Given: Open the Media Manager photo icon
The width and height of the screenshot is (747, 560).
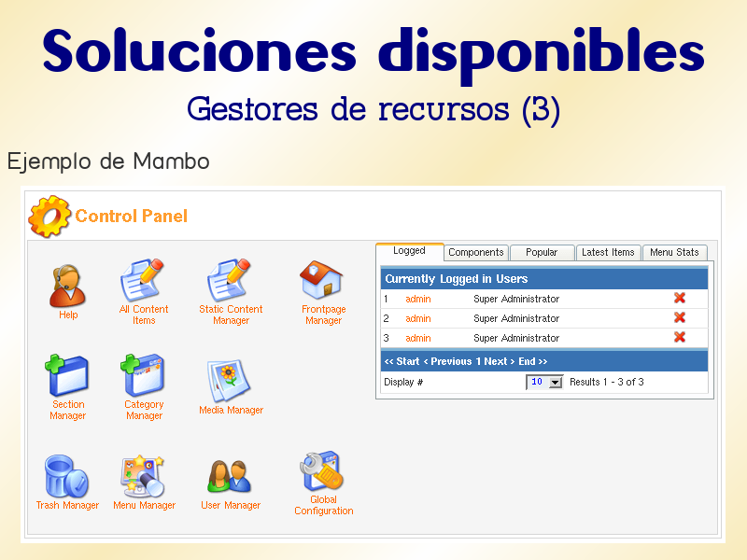Looking at the screenshot, I should (229, 380).
